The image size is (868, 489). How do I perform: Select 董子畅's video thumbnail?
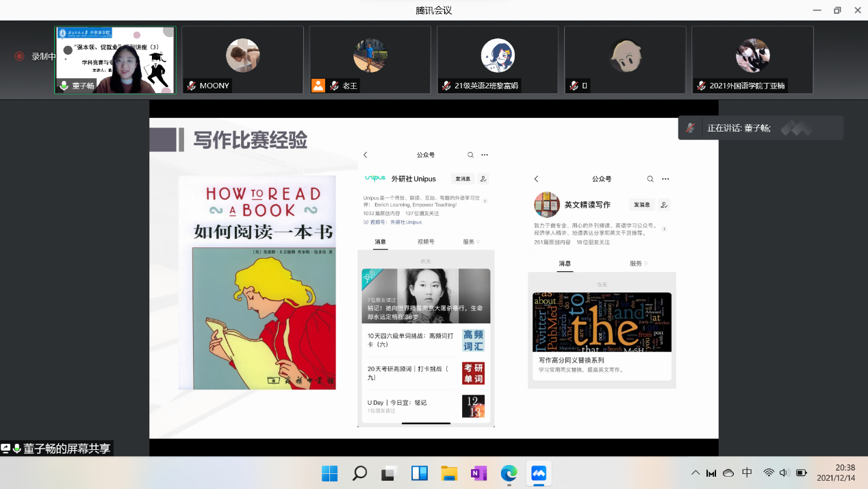115,60
